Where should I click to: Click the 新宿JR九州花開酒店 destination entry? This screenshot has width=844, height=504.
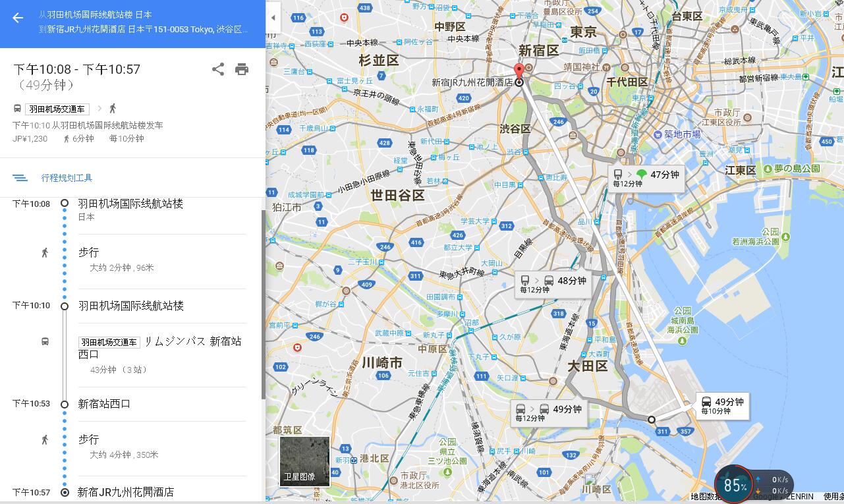126,492
